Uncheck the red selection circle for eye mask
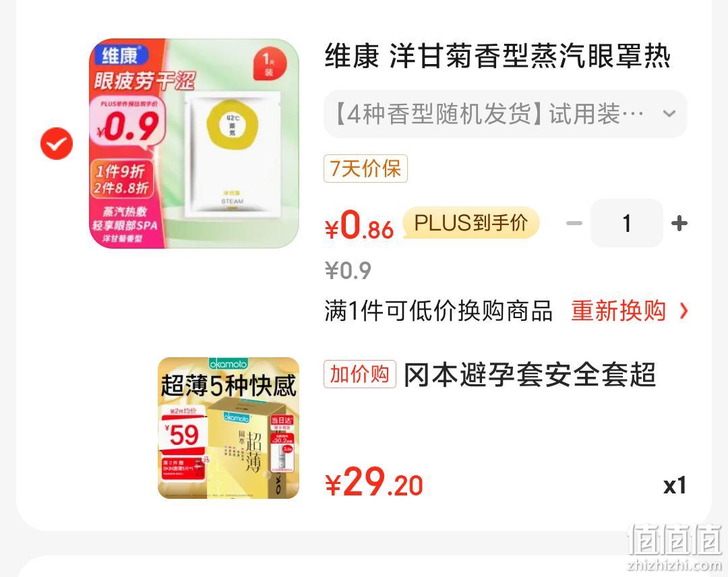The width and height of the screenshot is (728, 577). pos(57,144)
